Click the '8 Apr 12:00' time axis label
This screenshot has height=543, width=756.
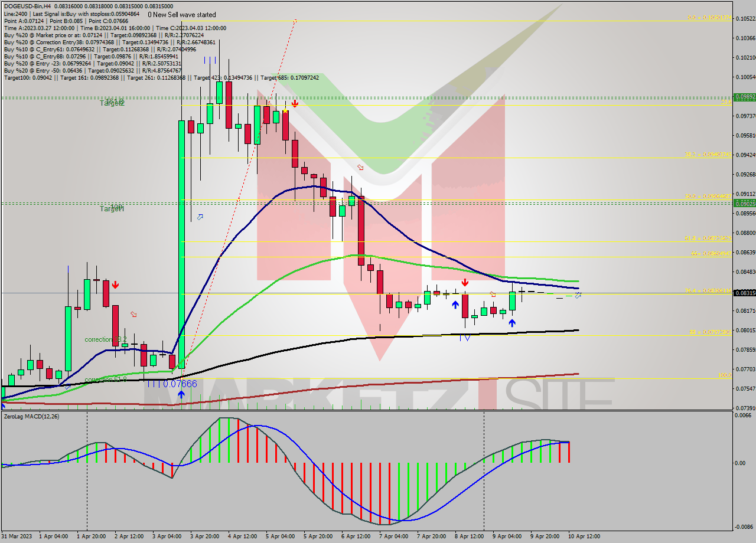point(468,537)
